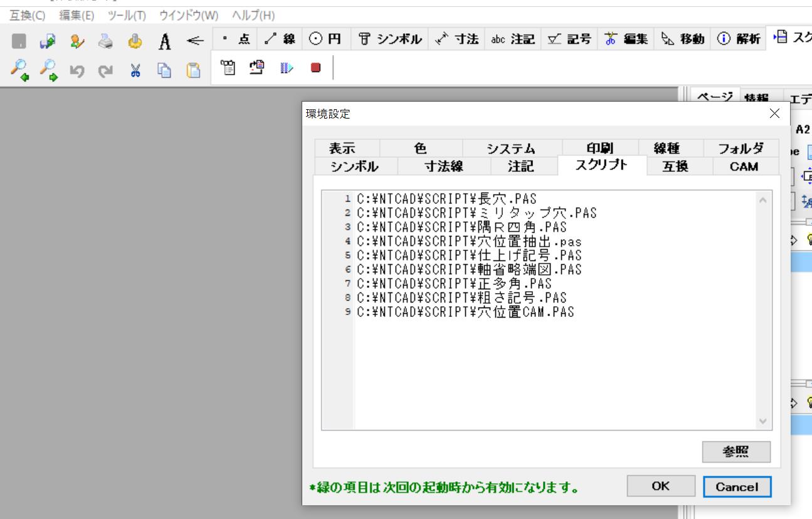Switch to the フォルダ settings tab
Image resolution: width=812 pixels, height=519 pixels.
(x=741, y=148)
